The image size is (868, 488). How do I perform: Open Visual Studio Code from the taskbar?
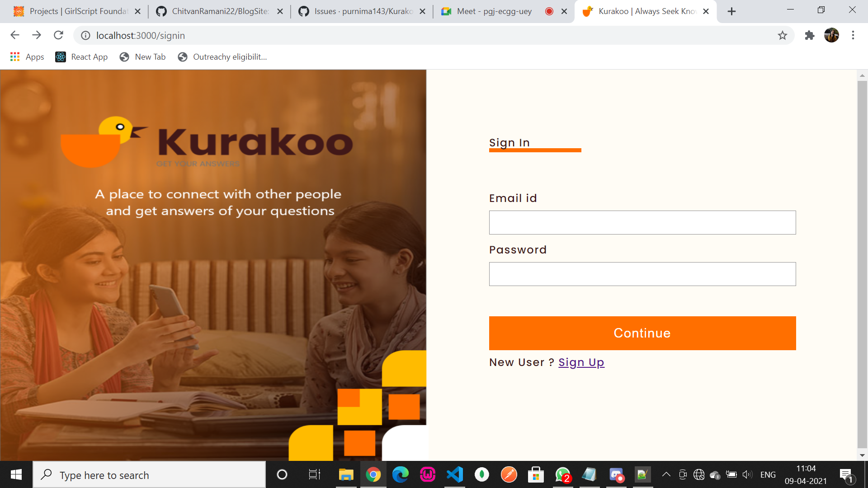(455, 474)
